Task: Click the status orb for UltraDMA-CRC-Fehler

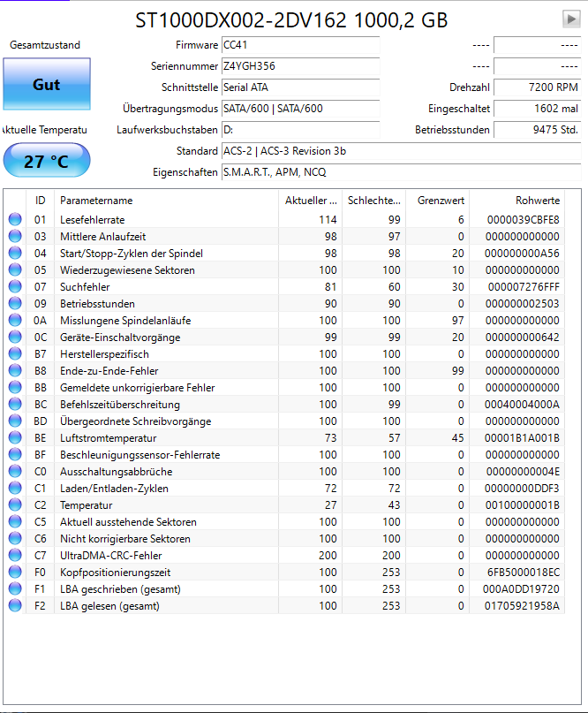Action: click(x=15, y=556)
